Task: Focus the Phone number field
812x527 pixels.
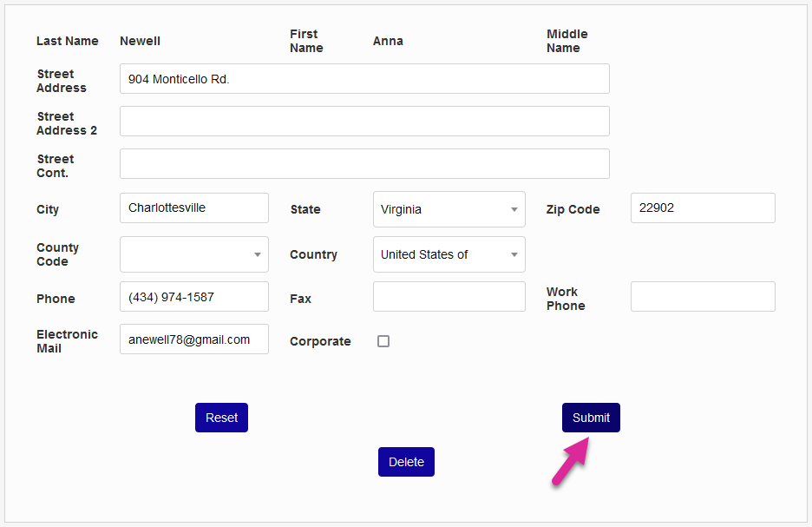Action: (x=194, y=297)
